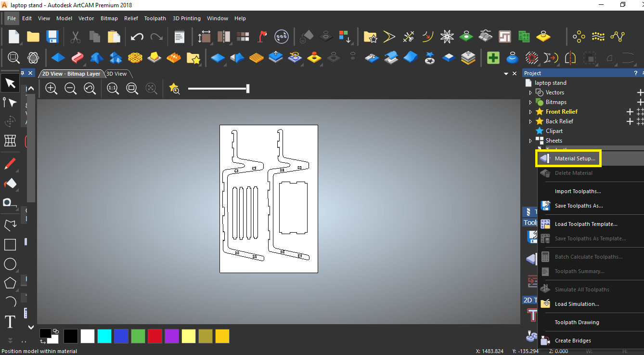Select the Rectangle drawing tool
This screenshot has height=355, width=644.
[x=10, y=245]
